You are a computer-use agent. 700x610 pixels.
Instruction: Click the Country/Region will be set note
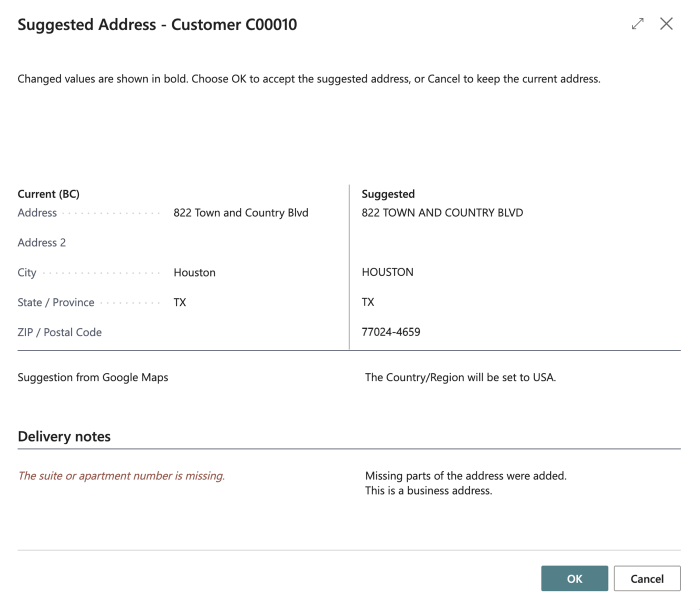(x=460, y=377)
